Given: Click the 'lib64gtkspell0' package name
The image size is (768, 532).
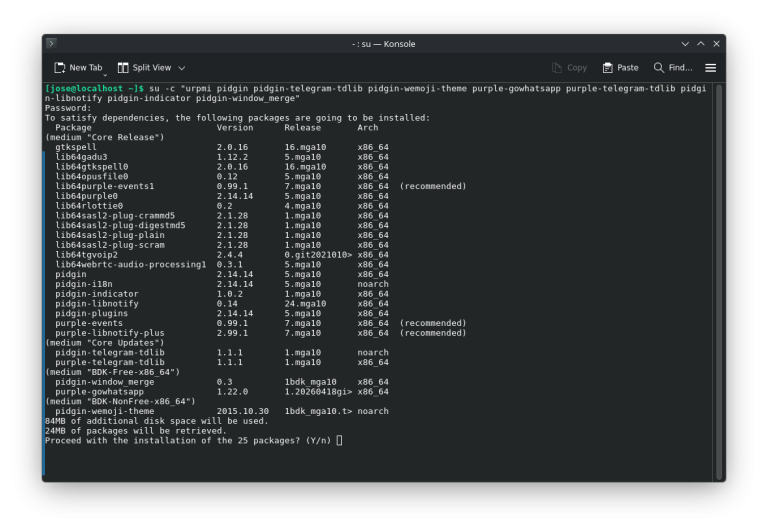Looking at the screenshot, I should pyautogui.click(x=92, y=167).
